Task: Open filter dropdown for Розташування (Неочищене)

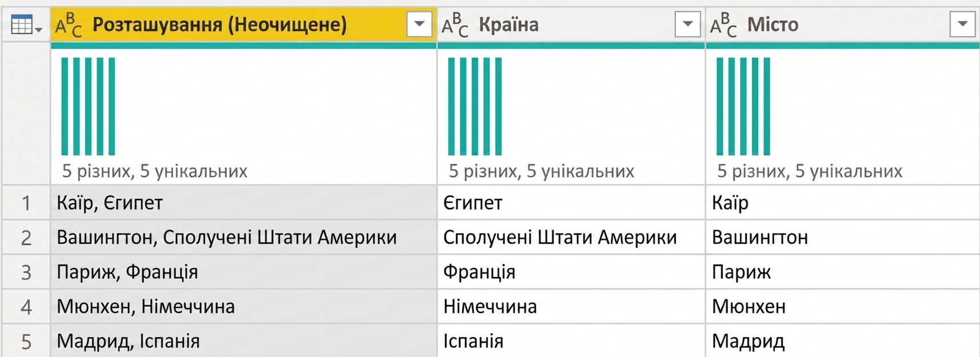Action: point(419,25)
